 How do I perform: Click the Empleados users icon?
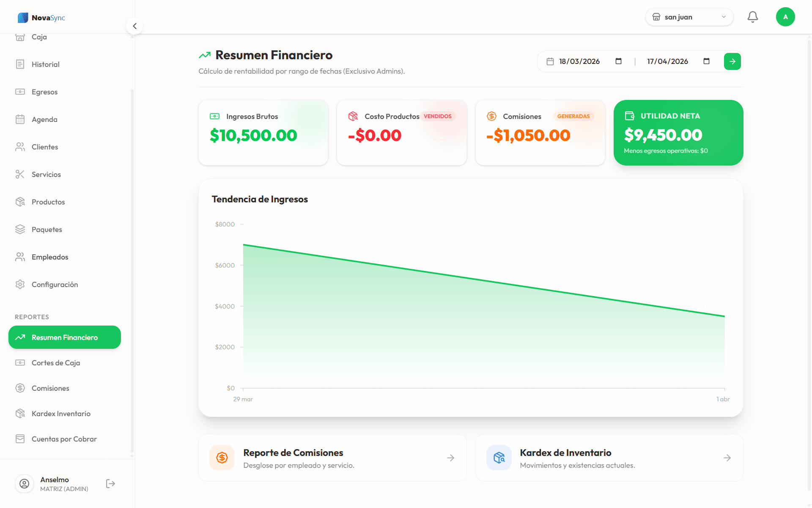tap(20, 257)
